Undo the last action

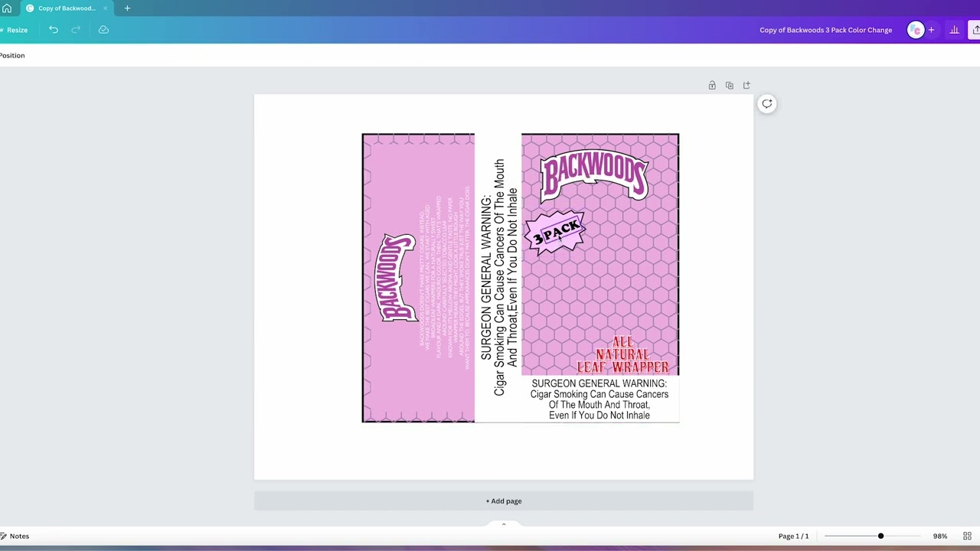(54, 30)
